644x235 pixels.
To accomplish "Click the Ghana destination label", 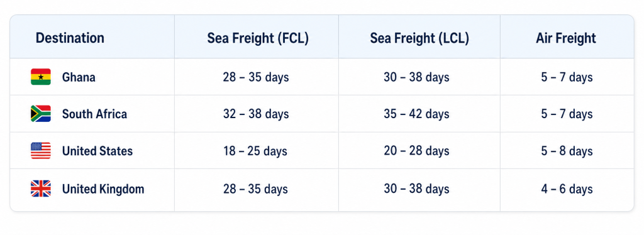I will coord(79,77).
